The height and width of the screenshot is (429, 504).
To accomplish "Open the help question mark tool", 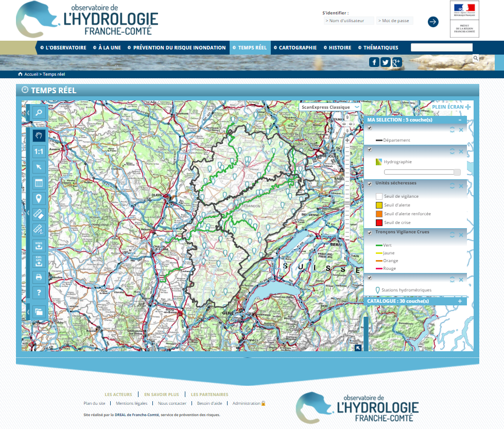I will [39, 293].
